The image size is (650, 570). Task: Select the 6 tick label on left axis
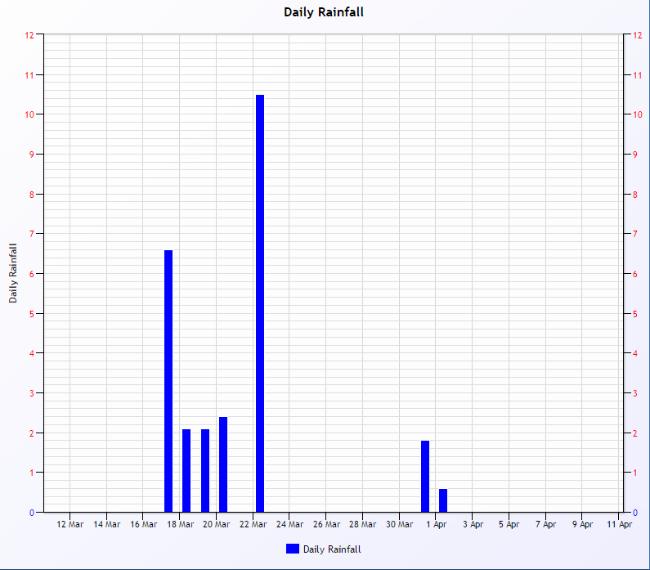pos(32,274)
